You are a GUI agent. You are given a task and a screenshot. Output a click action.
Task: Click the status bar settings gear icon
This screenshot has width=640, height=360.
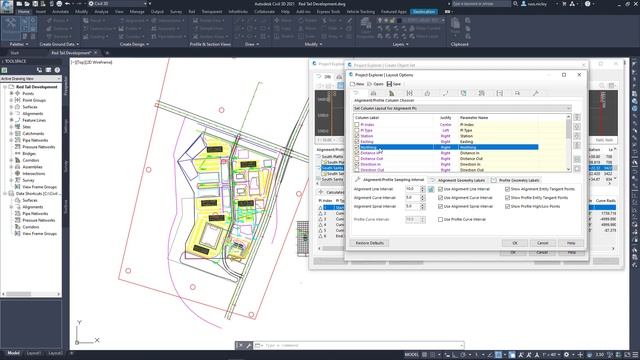(567, 355)
